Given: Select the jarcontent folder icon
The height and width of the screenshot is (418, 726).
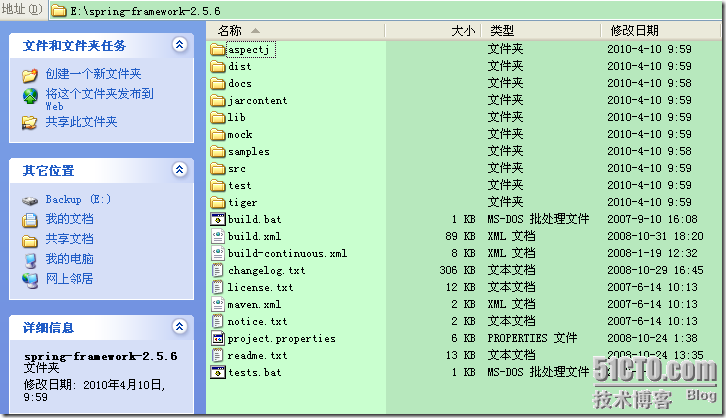Looking at the screenshot, I should click(218, 100).
